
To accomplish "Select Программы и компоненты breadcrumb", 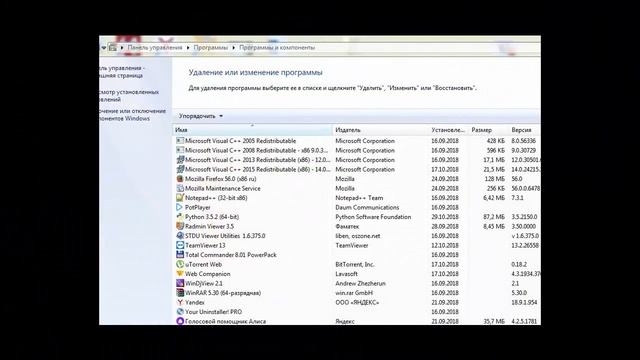I will point(277,47).
